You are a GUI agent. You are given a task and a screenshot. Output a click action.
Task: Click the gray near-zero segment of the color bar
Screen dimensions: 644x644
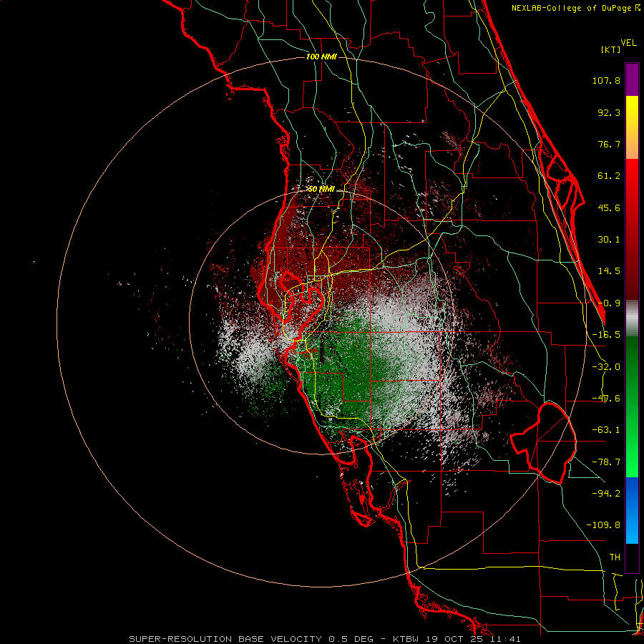[x=632, y=318]
